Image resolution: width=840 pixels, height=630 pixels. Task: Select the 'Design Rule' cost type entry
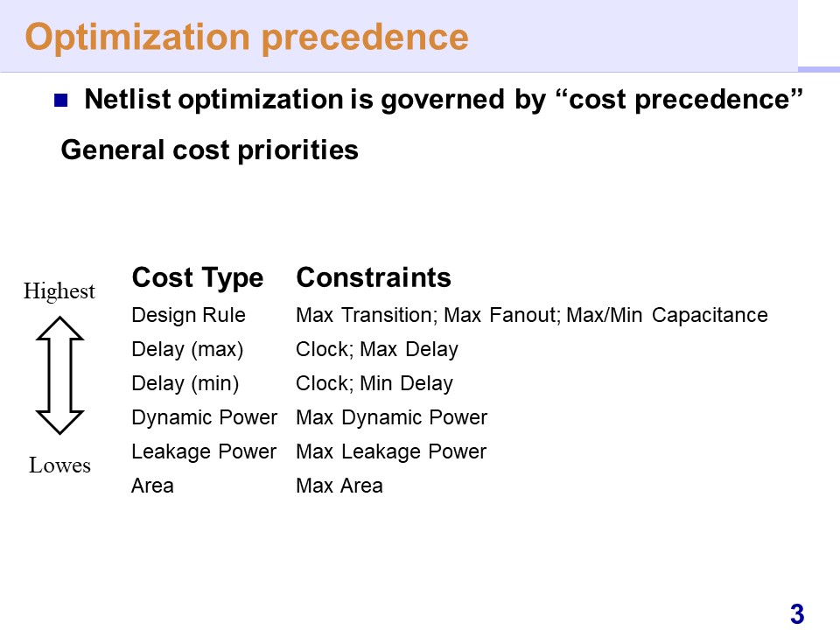coord(188,315)
